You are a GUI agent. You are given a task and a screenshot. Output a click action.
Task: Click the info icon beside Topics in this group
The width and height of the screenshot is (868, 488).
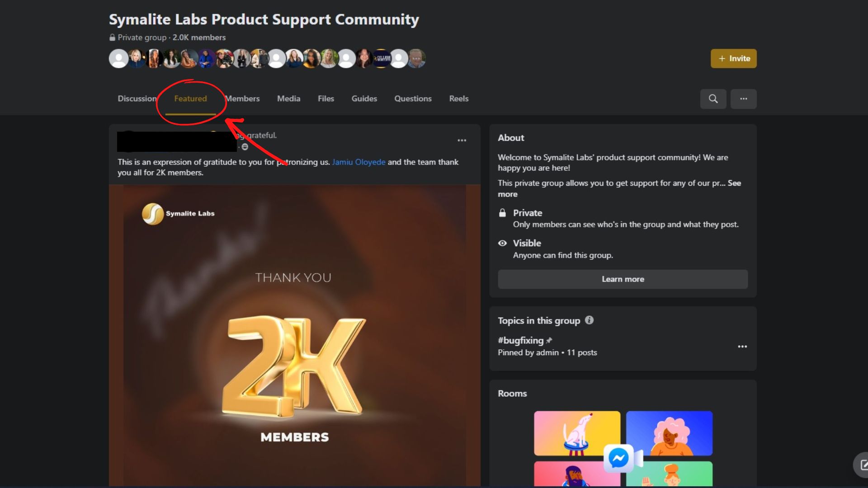pos(589,320)
